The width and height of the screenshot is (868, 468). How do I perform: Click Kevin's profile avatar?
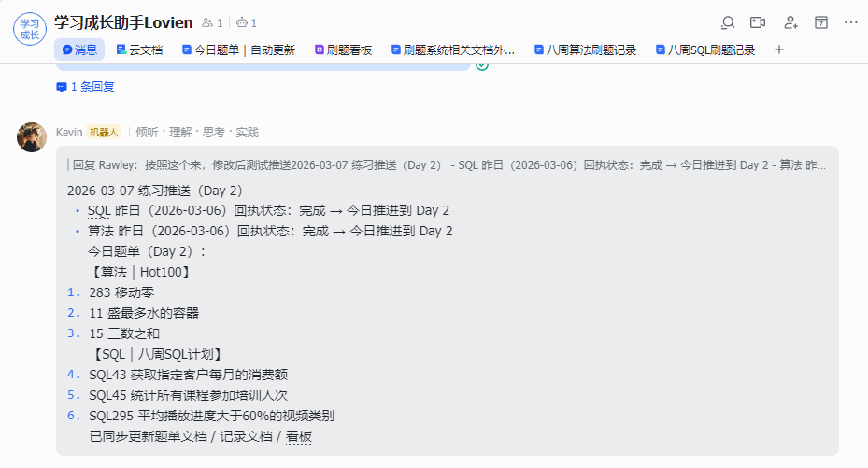[x=32, y=137]
